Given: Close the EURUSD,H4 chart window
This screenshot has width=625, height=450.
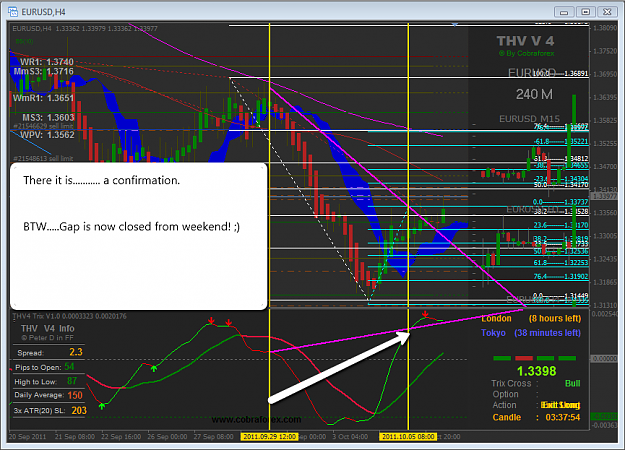Looking at the screenshot, I should [607, 12].
